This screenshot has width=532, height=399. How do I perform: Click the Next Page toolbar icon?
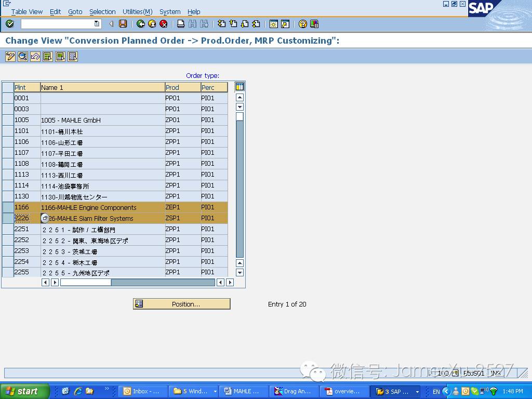pyautogui.click(x=245, y=24)
